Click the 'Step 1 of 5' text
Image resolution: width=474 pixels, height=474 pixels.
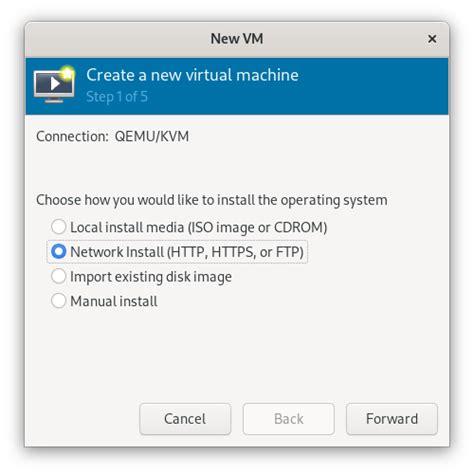117,97
